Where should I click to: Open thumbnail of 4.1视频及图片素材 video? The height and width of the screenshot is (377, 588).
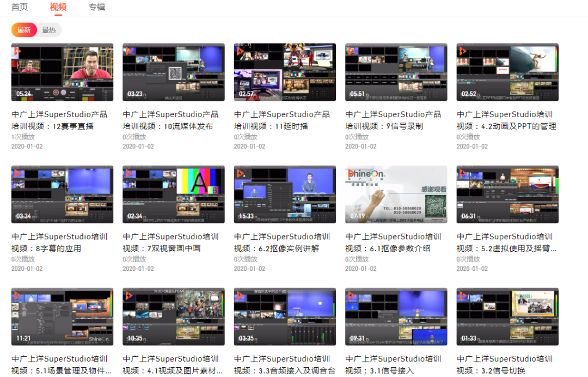click(x=174, y=317)
